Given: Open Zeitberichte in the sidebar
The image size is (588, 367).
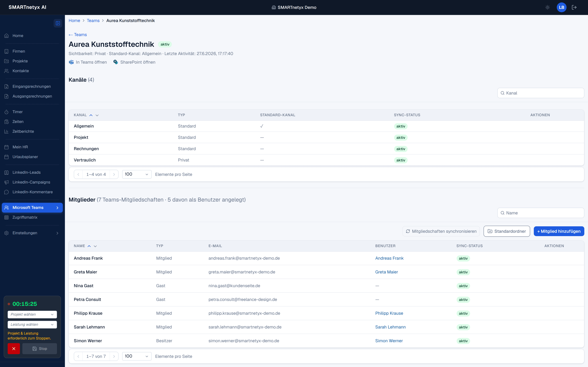Looking at the screenshot, I should pos(23,131).
